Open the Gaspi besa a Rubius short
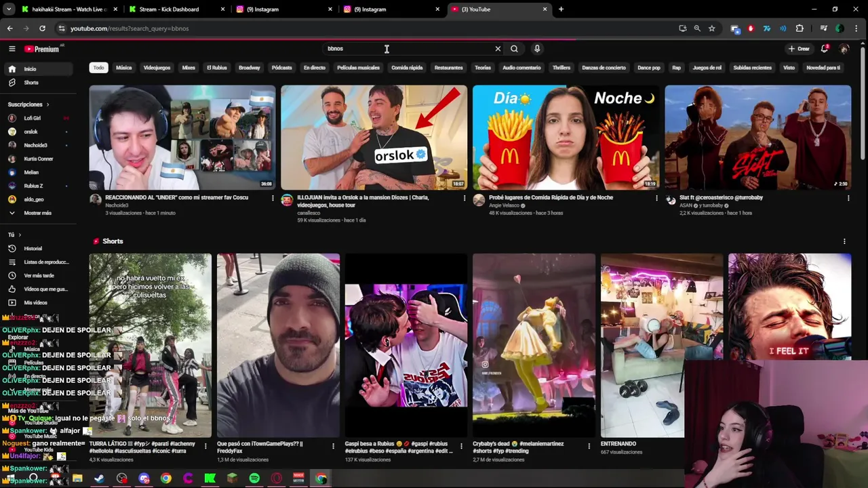Screen dimensions: 868x488 click(406, 346)
